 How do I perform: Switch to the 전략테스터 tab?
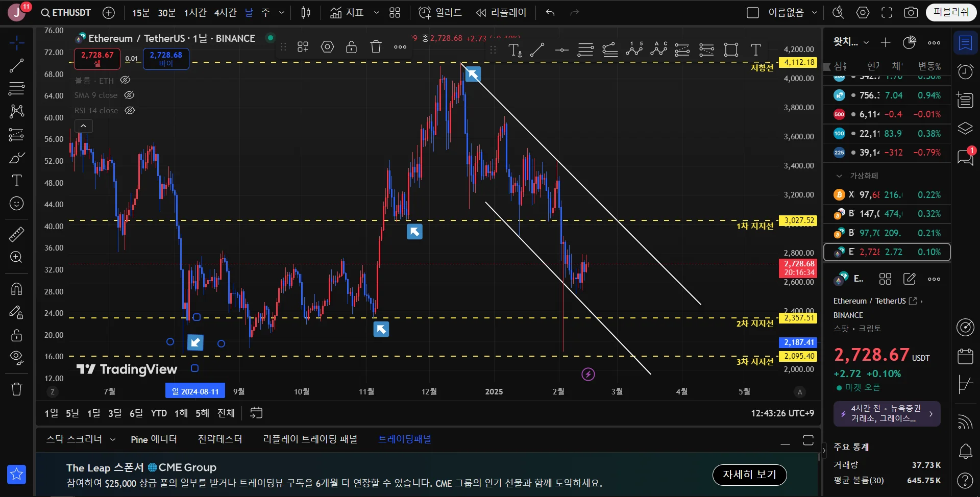click(220, 439)
